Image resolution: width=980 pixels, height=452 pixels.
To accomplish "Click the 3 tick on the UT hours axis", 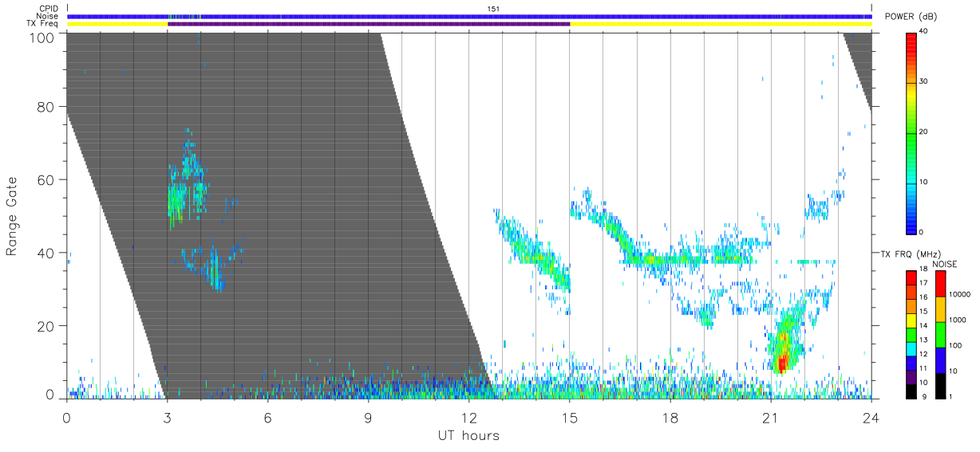I will (x=168, y=418).
